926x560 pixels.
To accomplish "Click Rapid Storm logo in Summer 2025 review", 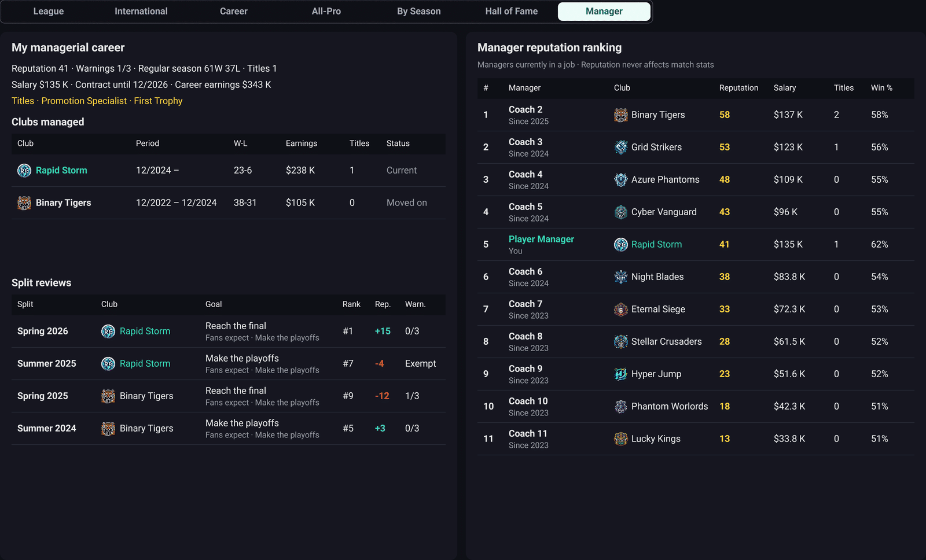I will (108, 363).
